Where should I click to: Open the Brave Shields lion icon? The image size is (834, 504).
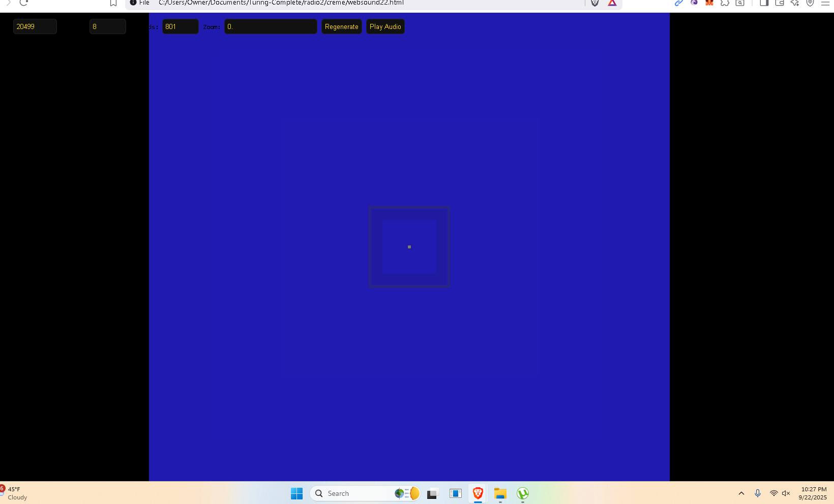coord(594,3)
